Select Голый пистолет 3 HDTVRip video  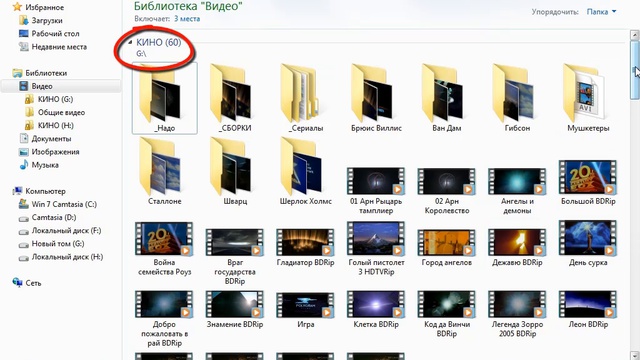pyautogui.click(x=376, y=248)
